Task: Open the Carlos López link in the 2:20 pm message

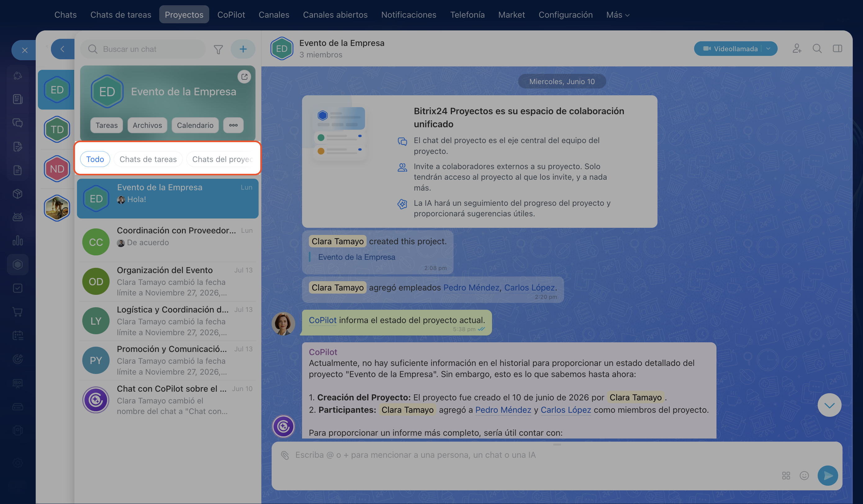Action: tap(530, 288)
